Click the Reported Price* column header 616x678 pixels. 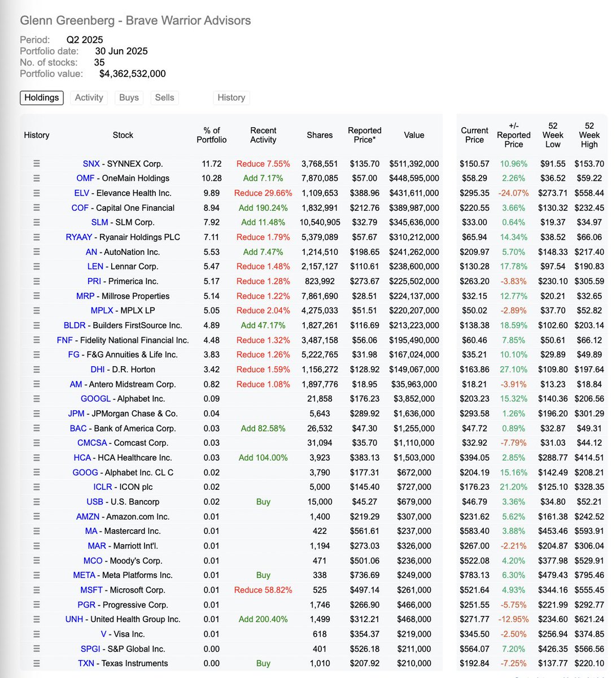tap(365, 135)
